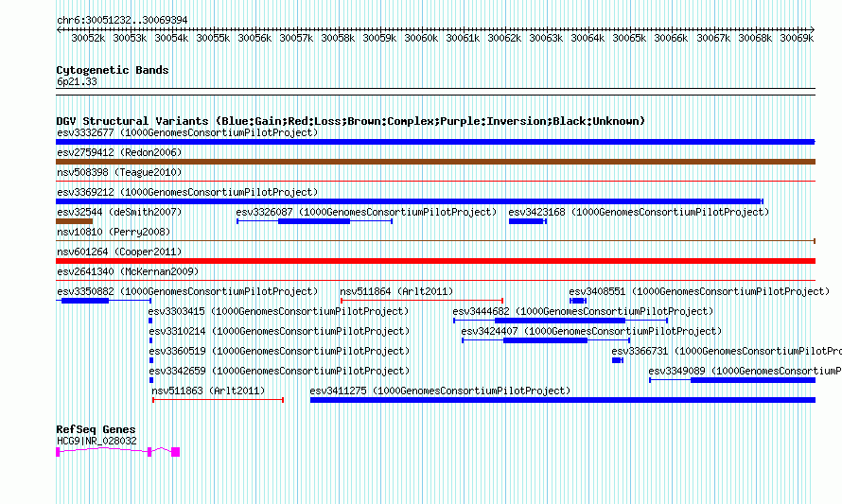The image size is (842, 504).
Task: Click the red nsv511864 loss line
Action: click(x=422, y=301)
